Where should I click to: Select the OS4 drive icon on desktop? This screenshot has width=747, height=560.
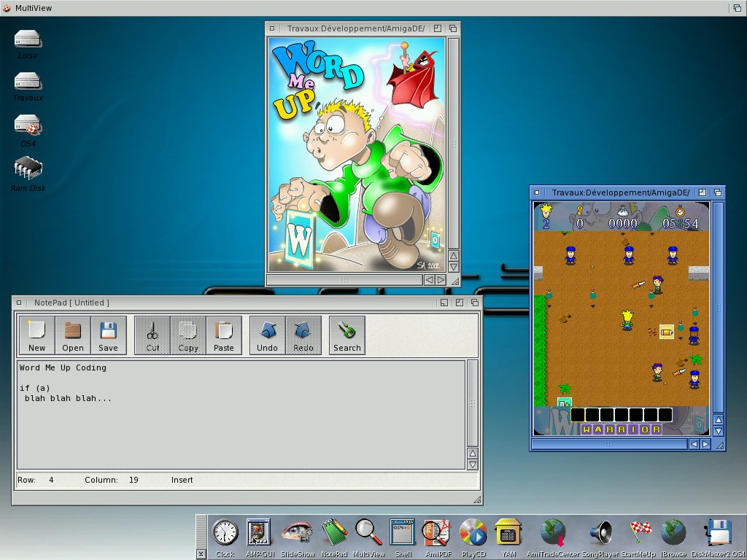click(x=28, y=131)
